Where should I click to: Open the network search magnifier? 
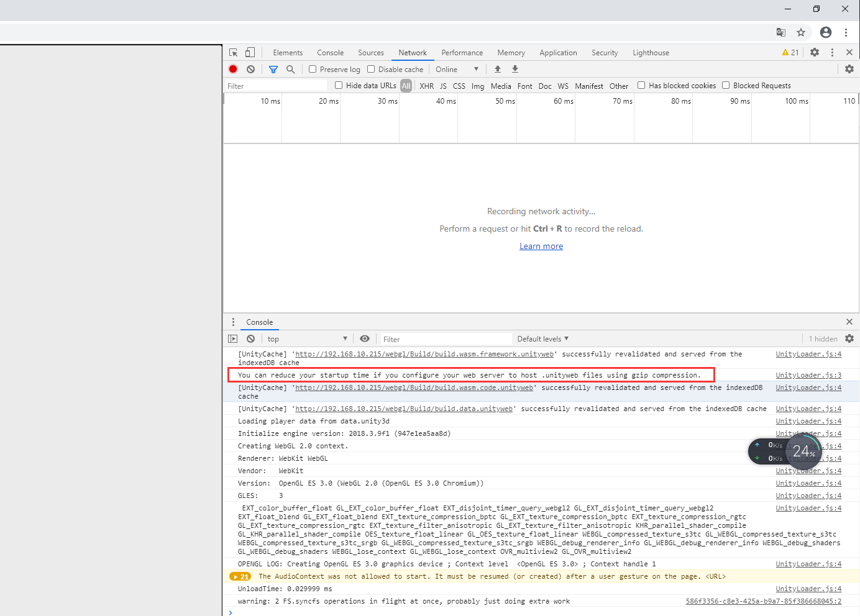pyautogui.click(x=290, y=70)
